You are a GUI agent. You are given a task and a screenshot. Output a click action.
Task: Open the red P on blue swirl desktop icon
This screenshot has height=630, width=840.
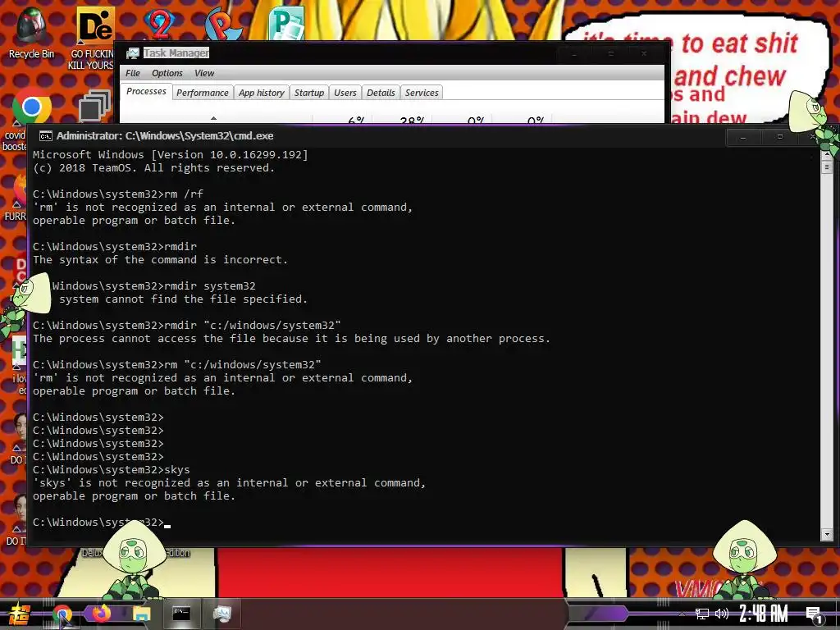[222, 23]
